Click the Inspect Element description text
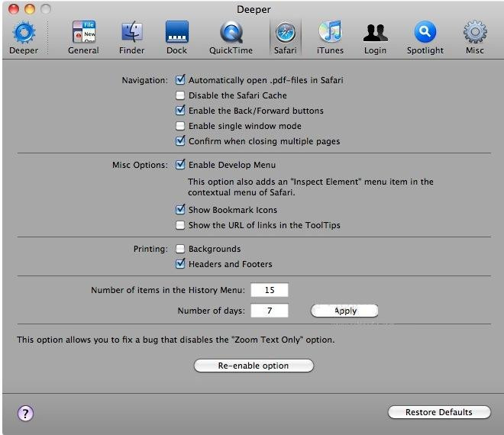504x435 pixels. [311, 187]
